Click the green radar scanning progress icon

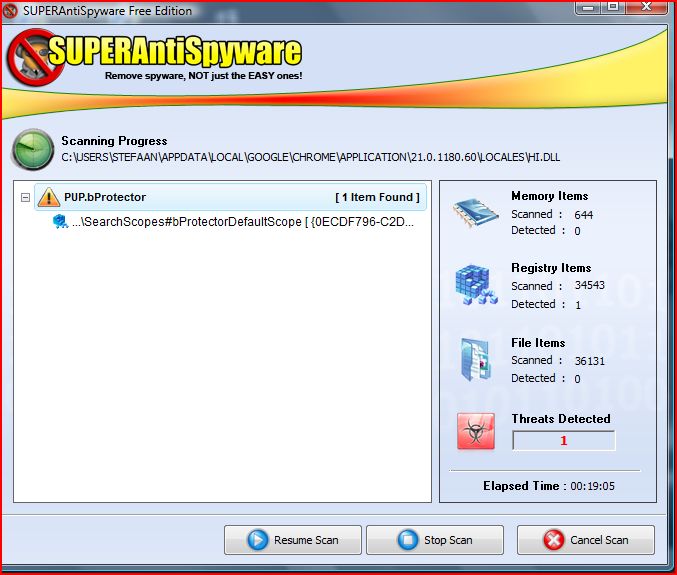coord(33,149)
